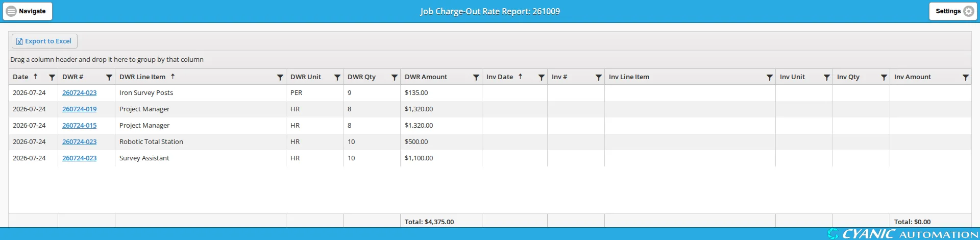980x240 pixels.
Task: Open DWR 260724-023 link for Robotic Total Station
Action: click(x=79, y=142)
